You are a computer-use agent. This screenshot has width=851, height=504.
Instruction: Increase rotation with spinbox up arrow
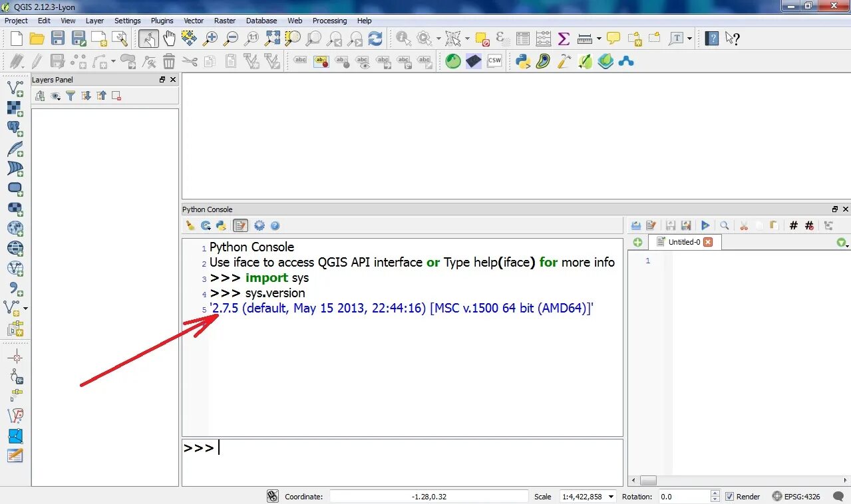[x=715, y=493]
